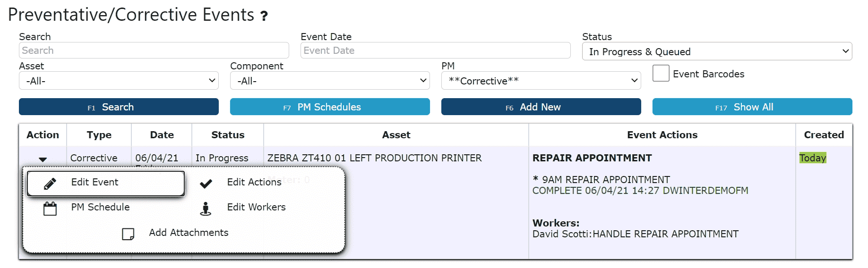Focus the Search text input field
Viewport: 868px width, 268px height.
point(154,50)
